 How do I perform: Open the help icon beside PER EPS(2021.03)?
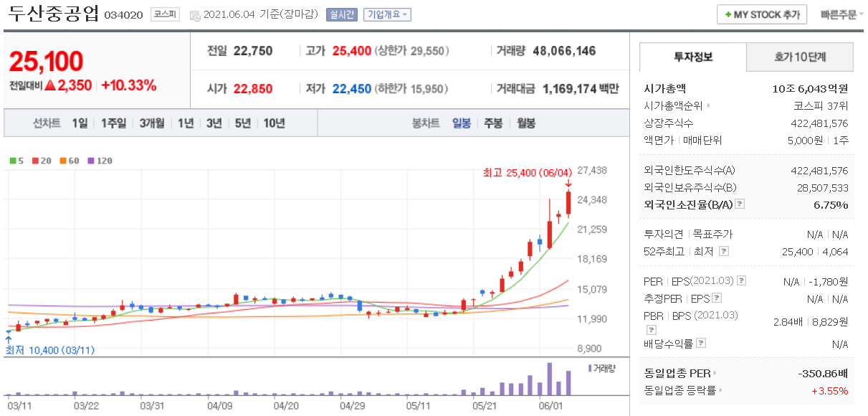741,281
